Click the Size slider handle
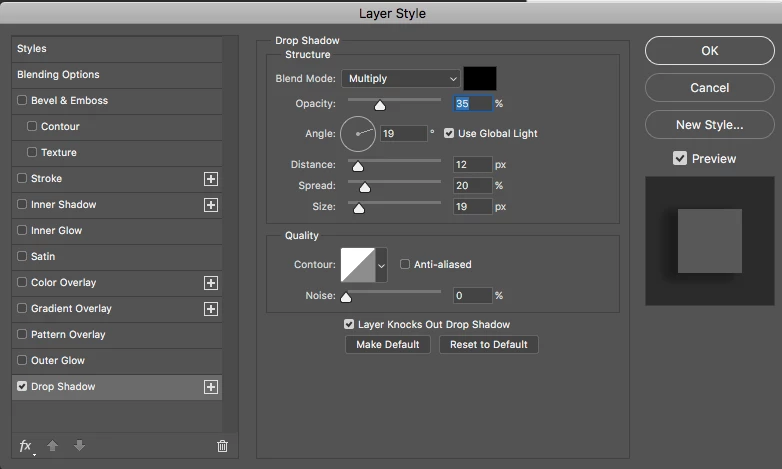The height and width of the screenshot is (469, 782). [359, 208]
